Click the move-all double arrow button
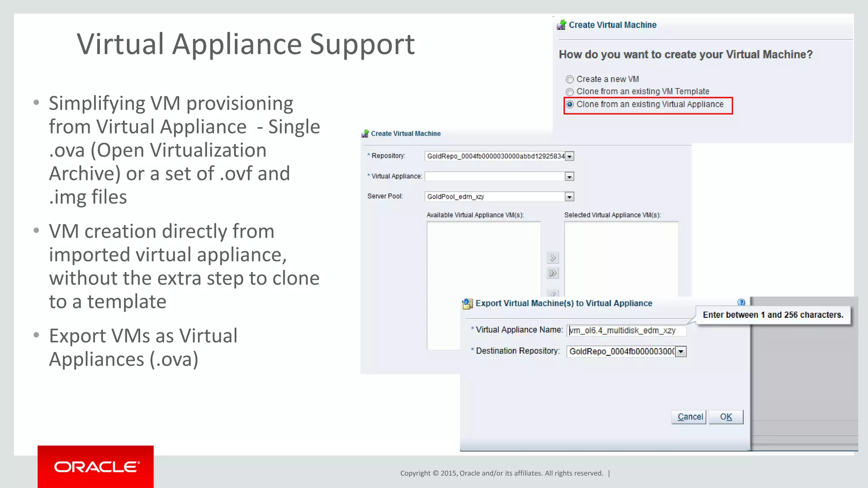Screen dimensions: 868x488 pos(553,273)
